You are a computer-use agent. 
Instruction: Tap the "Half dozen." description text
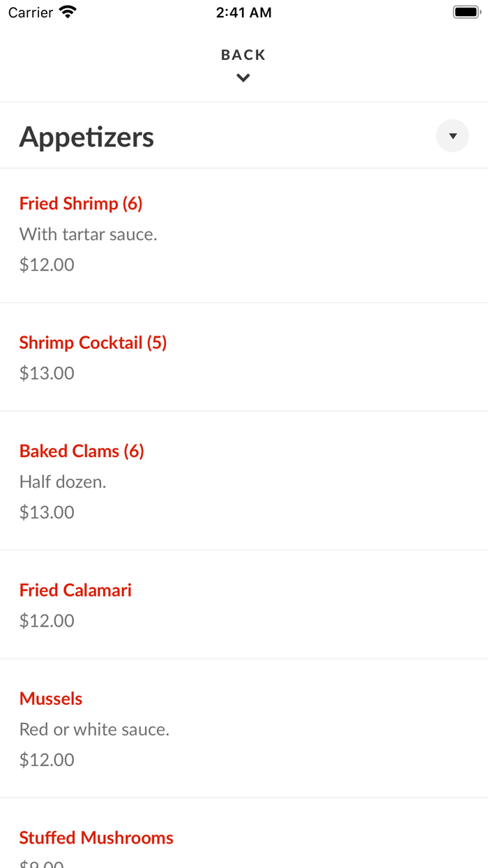[63, 481]
